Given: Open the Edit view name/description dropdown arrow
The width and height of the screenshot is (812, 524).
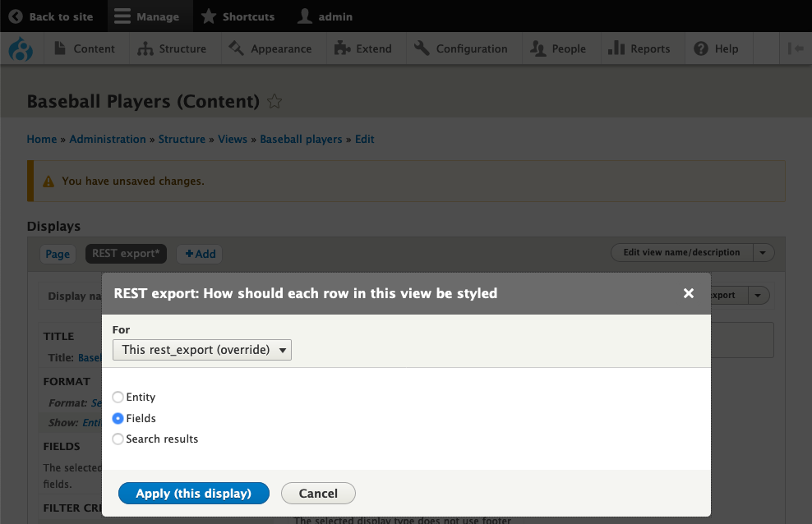Looking at the screenshot, I should [763, 252].
